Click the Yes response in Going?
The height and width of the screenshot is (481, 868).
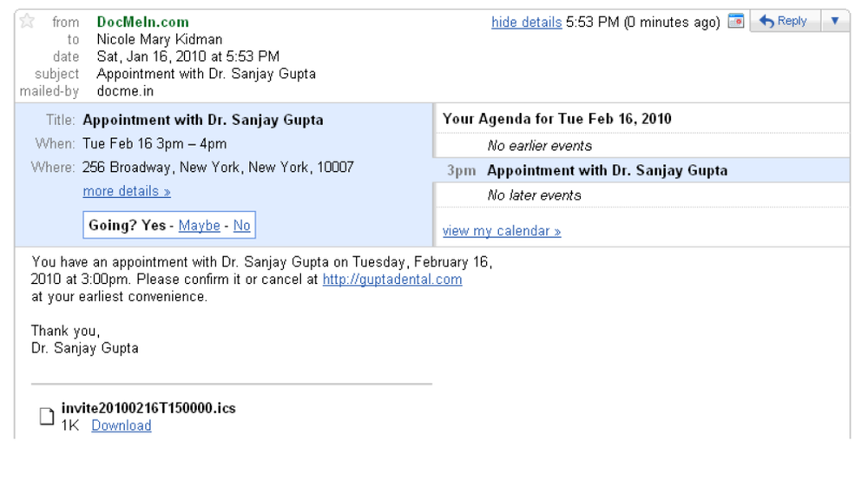(x=154, y=226)
